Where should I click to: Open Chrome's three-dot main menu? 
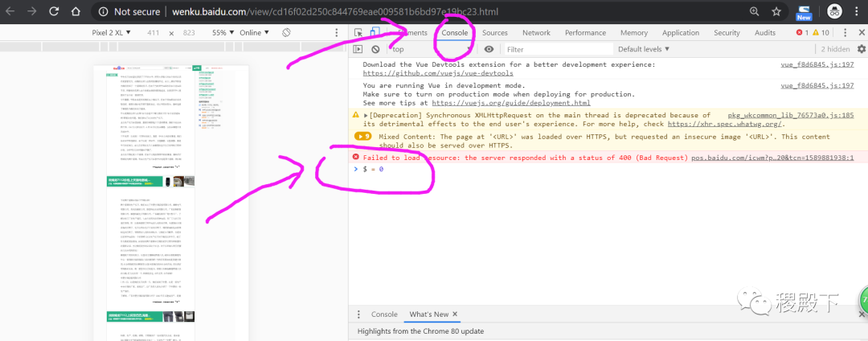click(x=857, y=11)
